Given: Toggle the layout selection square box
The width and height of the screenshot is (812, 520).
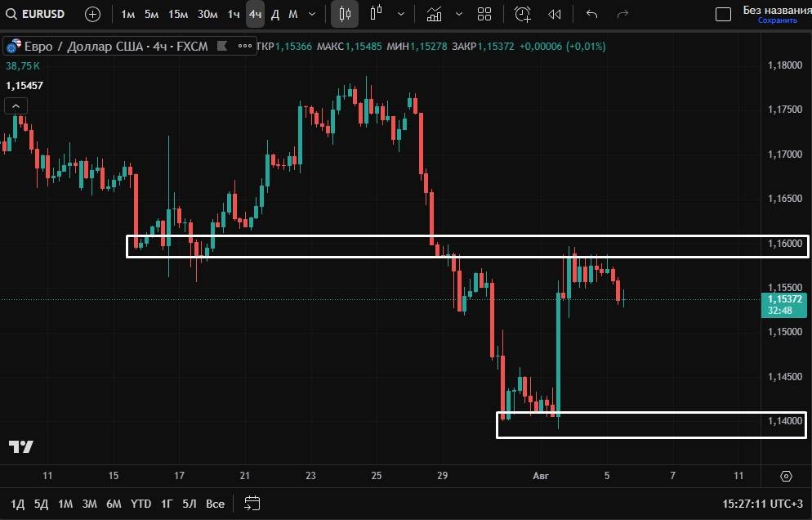Looking at the screenshot, I should [x=723, y=14].
